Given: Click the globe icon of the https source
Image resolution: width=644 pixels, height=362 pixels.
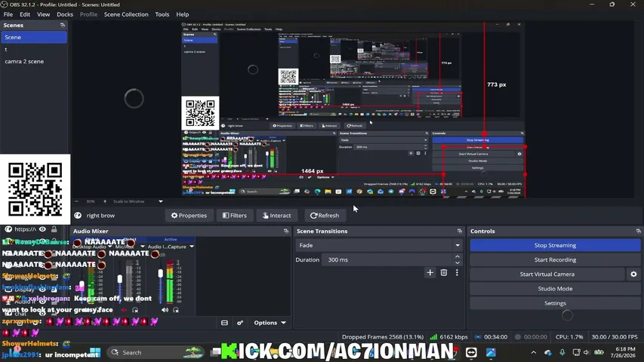Looking at the screenshot, I should (x=8, y=229).
